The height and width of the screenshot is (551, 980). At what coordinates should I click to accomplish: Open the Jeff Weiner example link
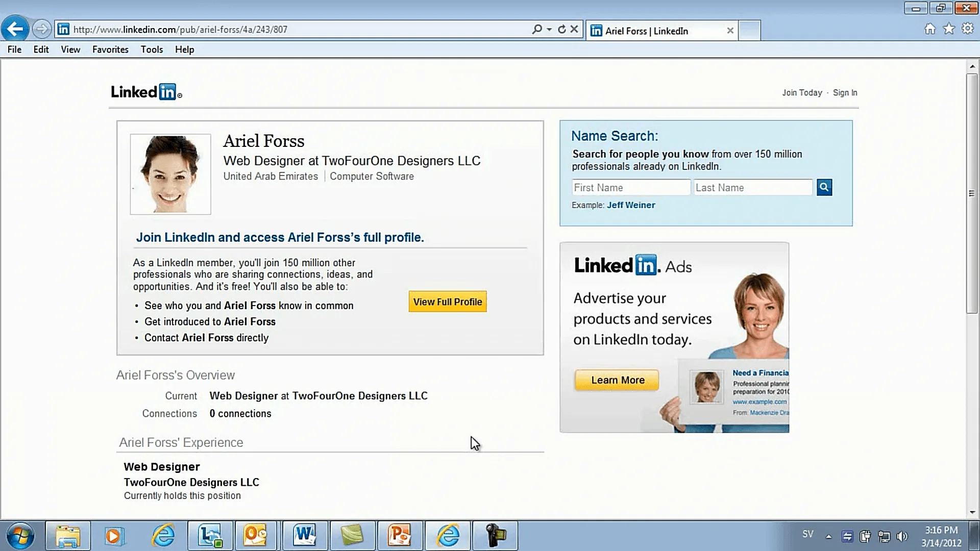(631, 205)
